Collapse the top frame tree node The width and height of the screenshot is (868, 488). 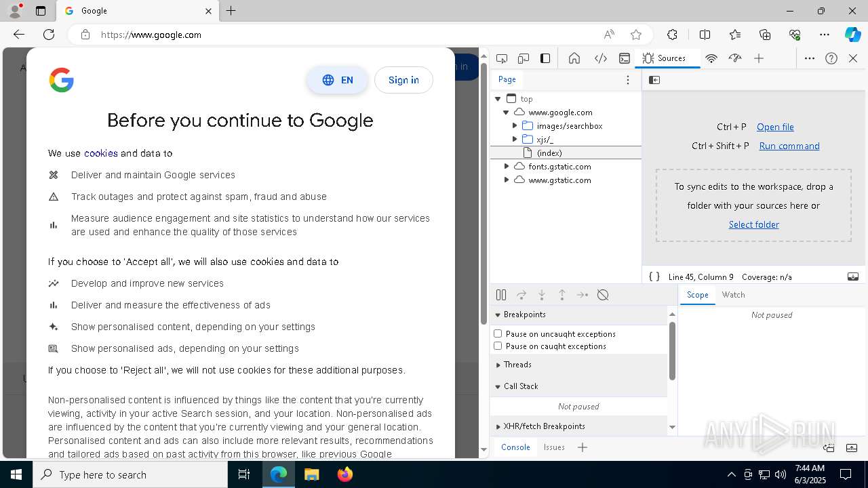pyautogui.click(x=498, y=99)
